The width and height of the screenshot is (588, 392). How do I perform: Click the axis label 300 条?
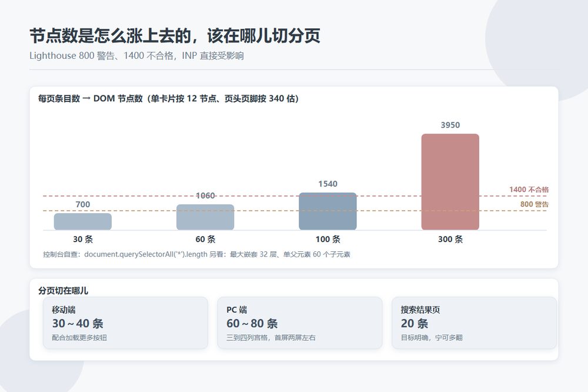(x=450, y=239)
